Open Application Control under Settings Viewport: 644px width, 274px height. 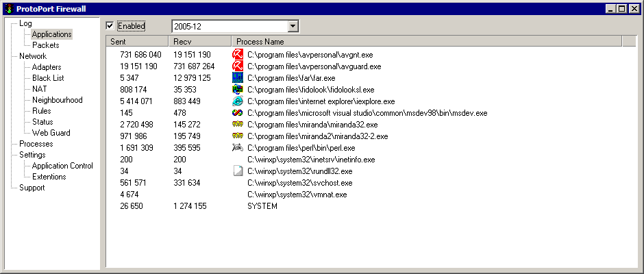click(x=62, y=166)
